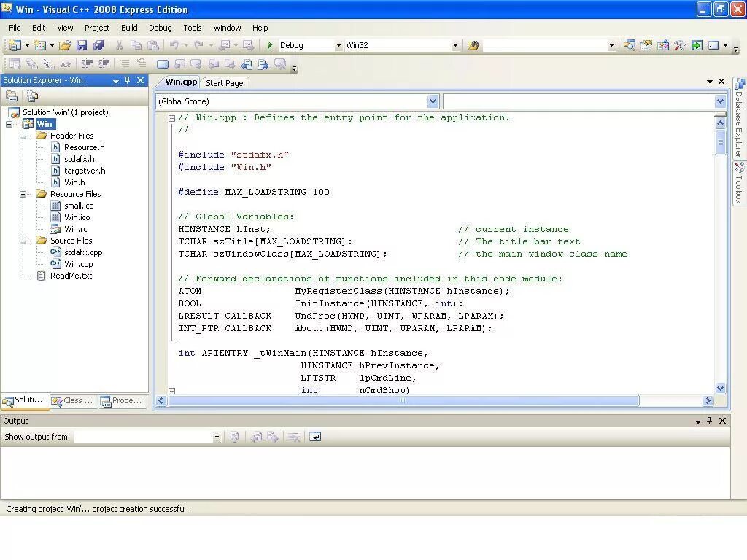Open the Toolbox hammer-and-wrench toolbar icon
The height and width of the screenshot is (560, 747).
point(679,45)
